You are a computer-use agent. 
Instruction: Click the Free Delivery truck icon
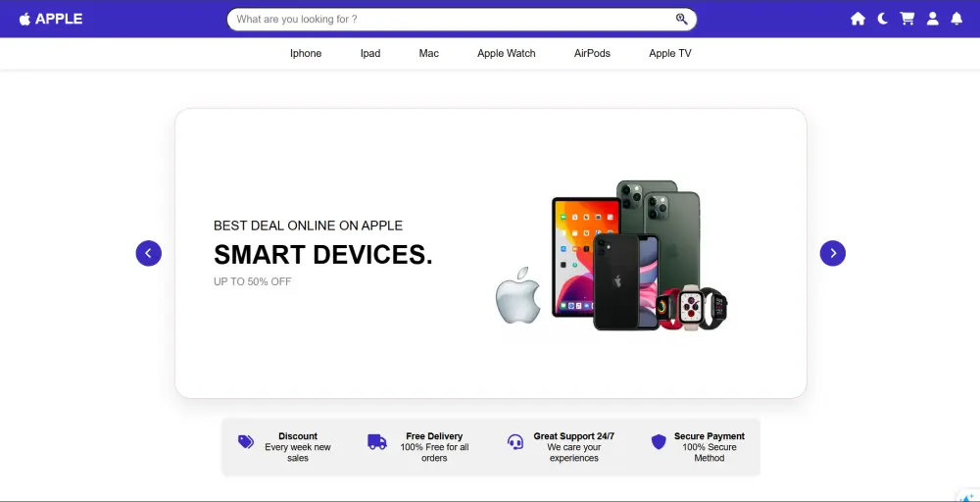click(x=377, y=442)
